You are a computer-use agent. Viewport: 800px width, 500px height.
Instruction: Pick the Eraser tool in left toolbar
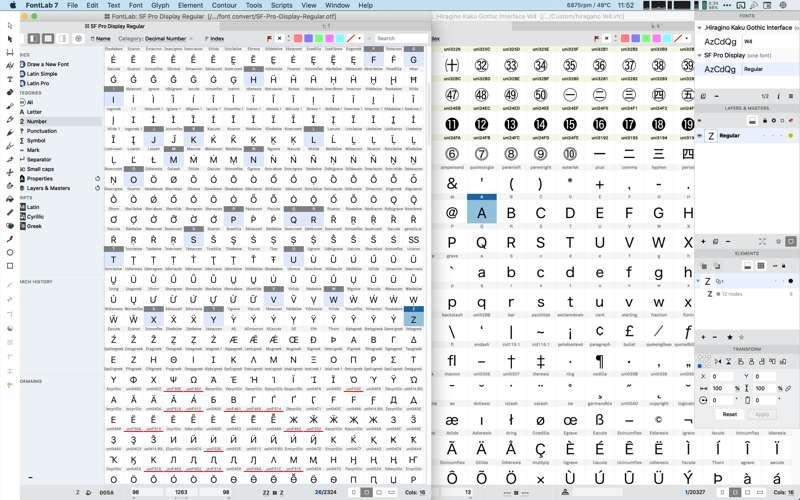(10, 92)
